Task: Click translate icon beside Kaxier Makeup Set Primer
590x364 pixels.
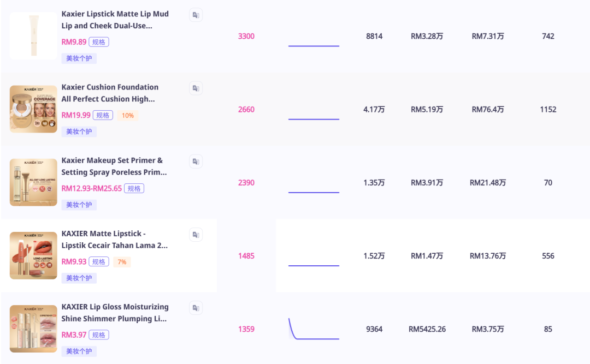Action: [x=196, y=162]
